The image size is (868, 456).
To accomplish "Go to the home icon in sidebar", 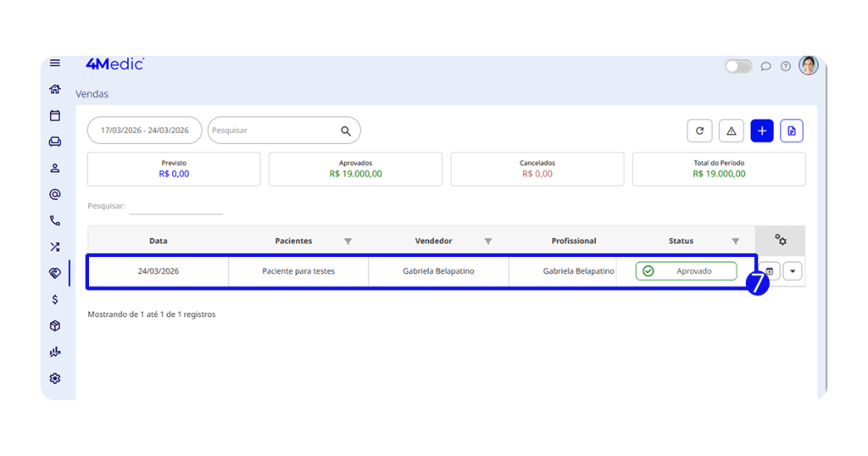I will [55, 89].
